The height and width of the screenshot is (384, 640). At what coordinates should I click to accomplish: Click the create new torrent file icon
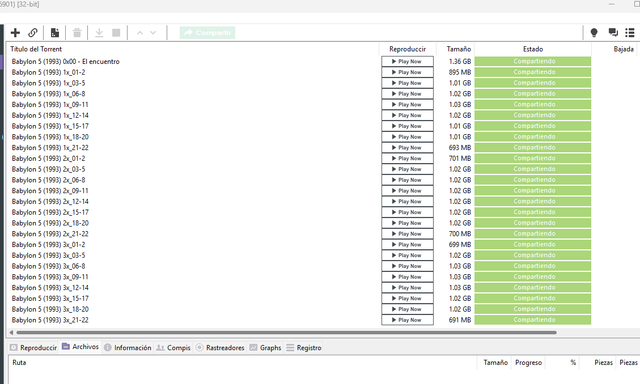pyautogui.click(x=55, y=33)
